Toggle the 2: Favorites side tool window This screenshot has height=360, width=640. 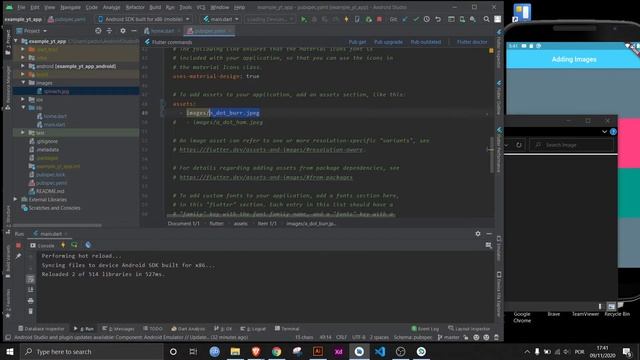(x=8, y=303)
